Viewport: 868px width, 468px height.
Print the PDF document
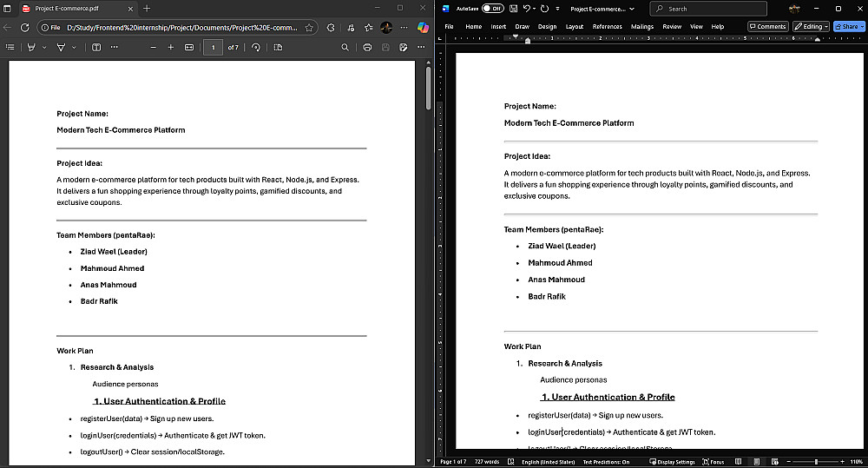[x=367, y=48]
